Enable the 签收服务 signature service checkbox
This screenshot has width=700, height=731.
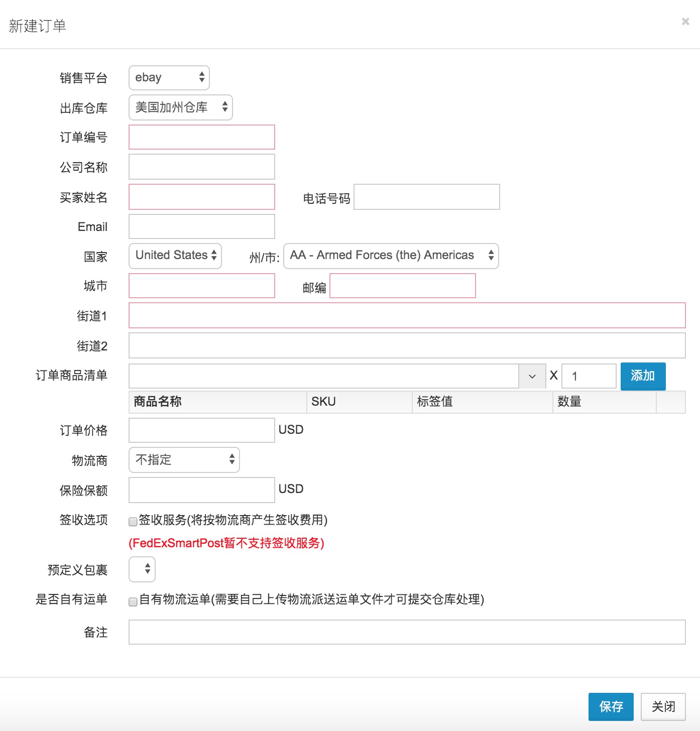(133, 521)
